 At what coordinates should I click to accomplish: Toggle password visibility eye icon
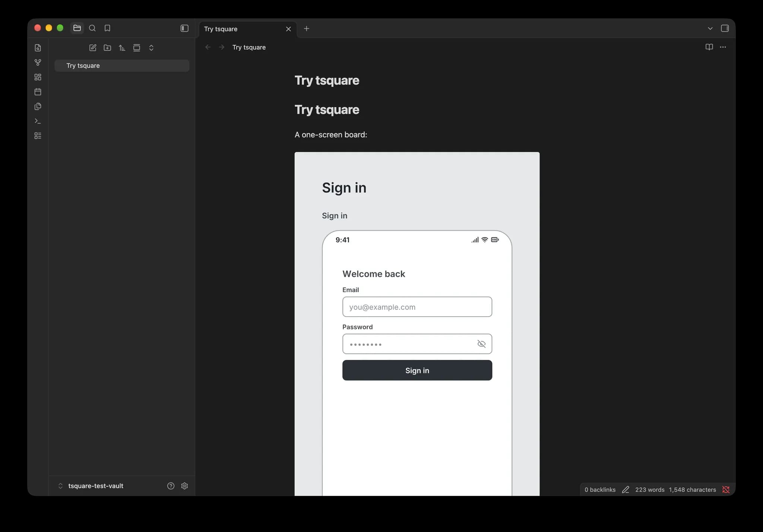[481, 343]
